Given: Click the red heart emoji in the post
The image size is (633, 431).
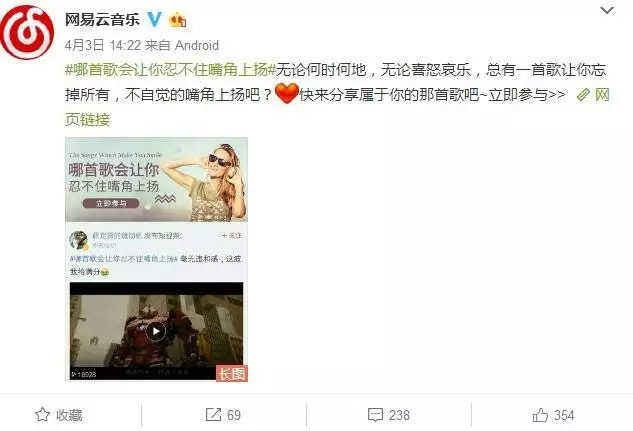Looking at the screenshot, I should (287, 93).
